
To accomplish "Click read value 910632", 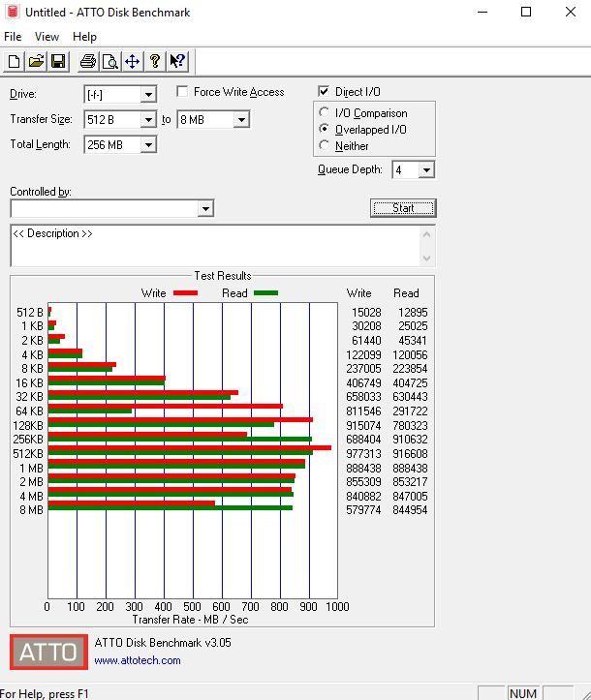I will 410,440.
